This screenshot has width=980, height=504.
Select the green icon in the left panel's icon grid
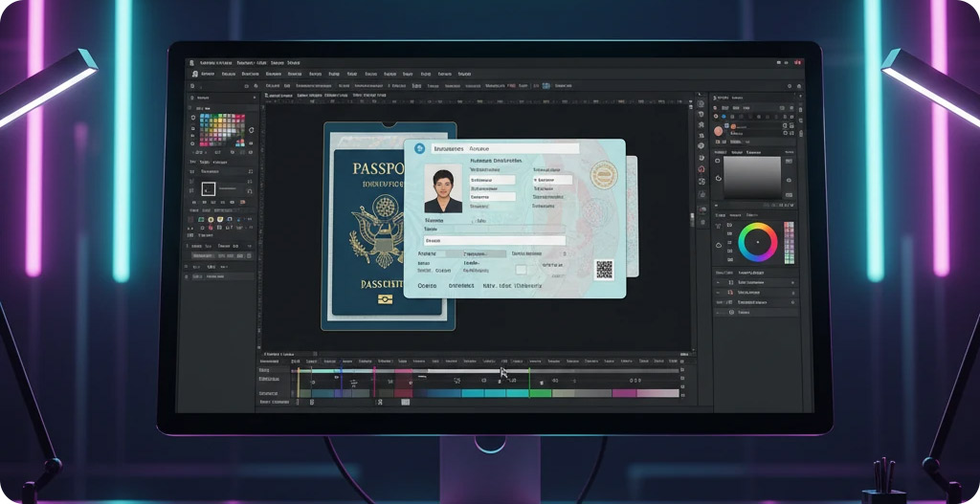[x=201, y=219]
